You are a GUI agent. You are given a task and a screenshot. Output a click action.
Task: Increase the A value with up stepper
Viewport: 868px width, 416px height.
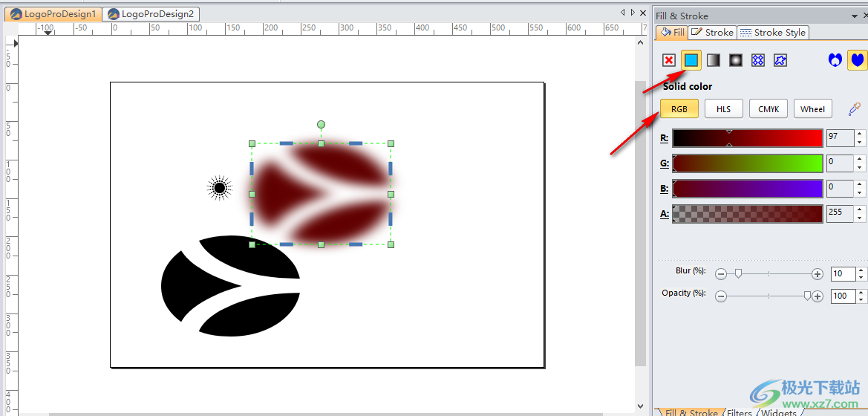coord(860,210)
